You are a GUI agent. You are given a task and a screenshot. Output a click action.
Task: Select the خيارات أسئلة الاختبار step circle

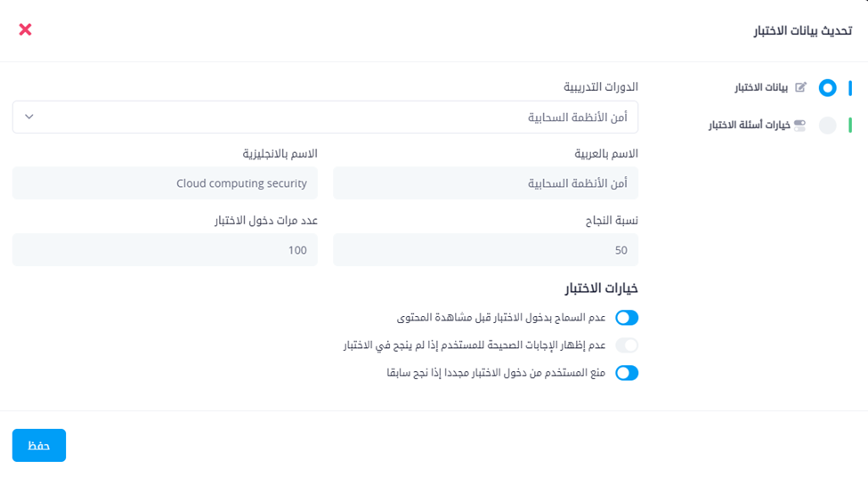coord(827,126)
